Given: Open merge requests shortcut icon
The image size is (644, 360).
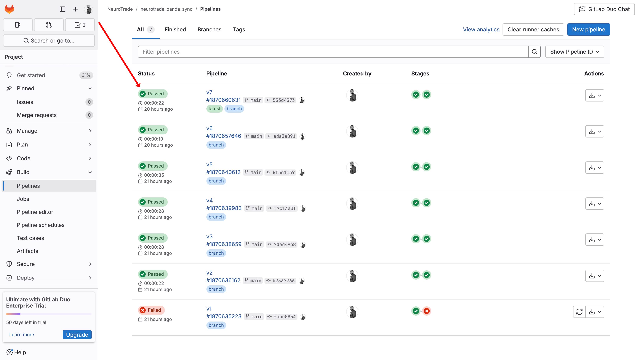Looking at the screenshot, I should pyautogui.click(x=49, y=25).
